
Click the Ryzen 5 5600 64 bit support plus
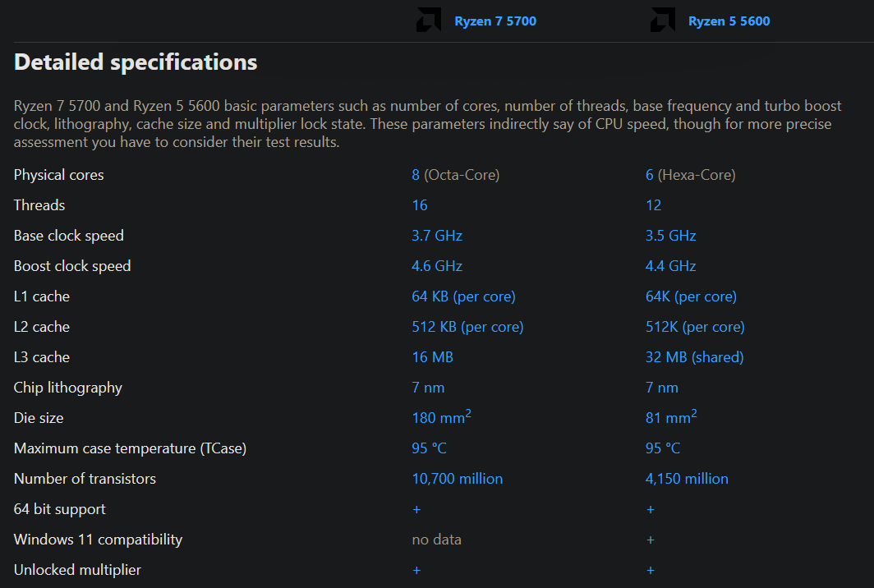650,509
